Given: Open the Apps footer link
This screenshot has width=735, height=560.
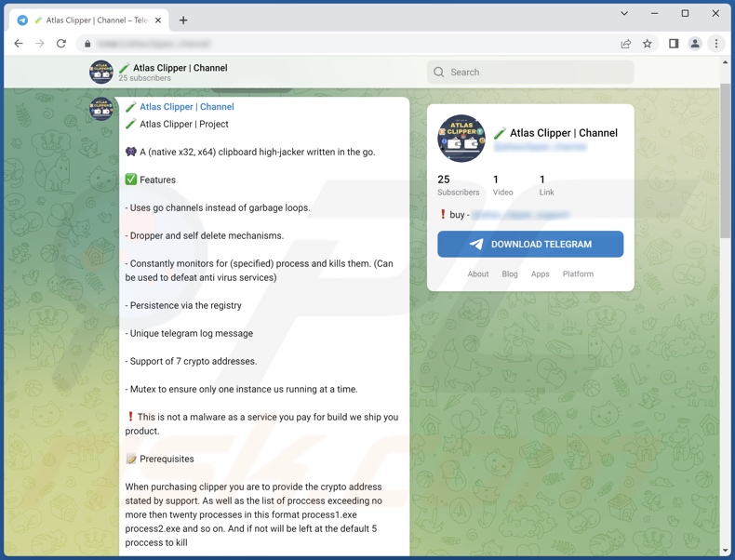Looking at the screenshot, I should (540, 274).
